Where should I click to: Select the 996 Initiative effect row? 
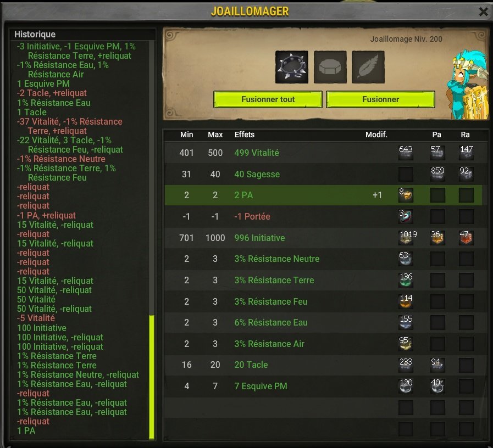[323, 238]
